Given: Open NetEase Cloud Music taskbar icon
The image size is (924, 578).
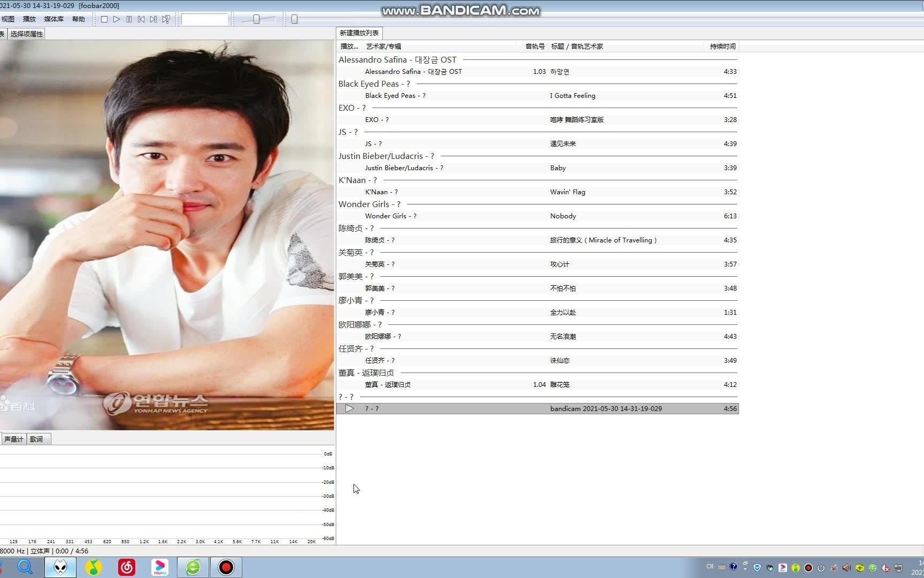Looking at the screenshot, I should (127, 567).
